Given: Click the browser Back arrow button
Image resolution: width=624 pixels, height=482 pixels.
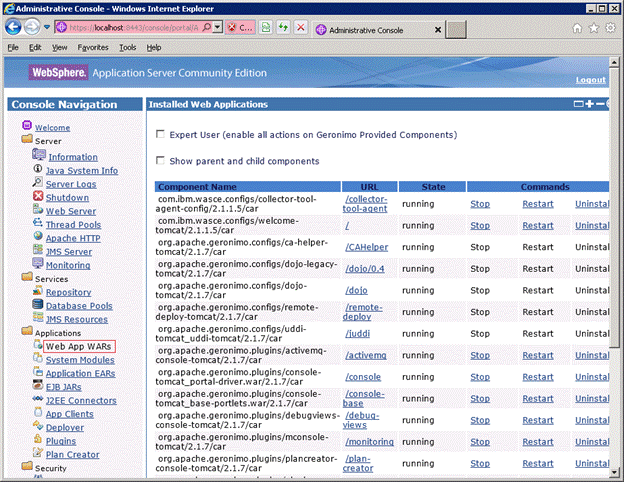Looking at the screenshot, I should pos(13,27).
